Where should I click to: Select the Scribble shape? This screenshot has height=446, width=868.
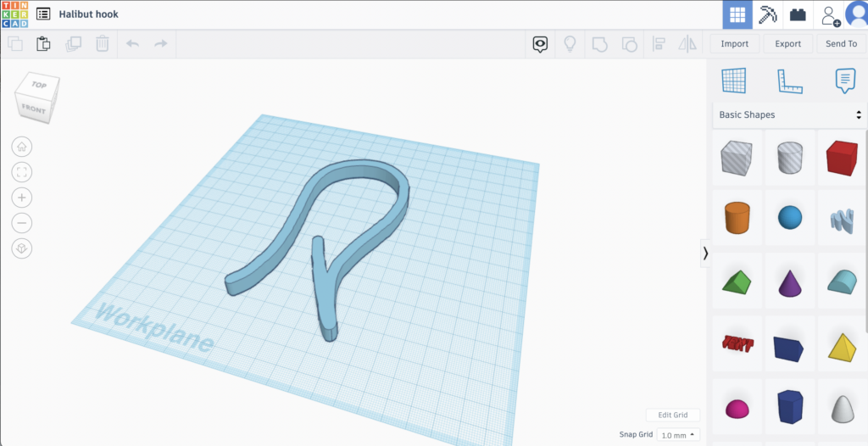[x=842, y=220]
